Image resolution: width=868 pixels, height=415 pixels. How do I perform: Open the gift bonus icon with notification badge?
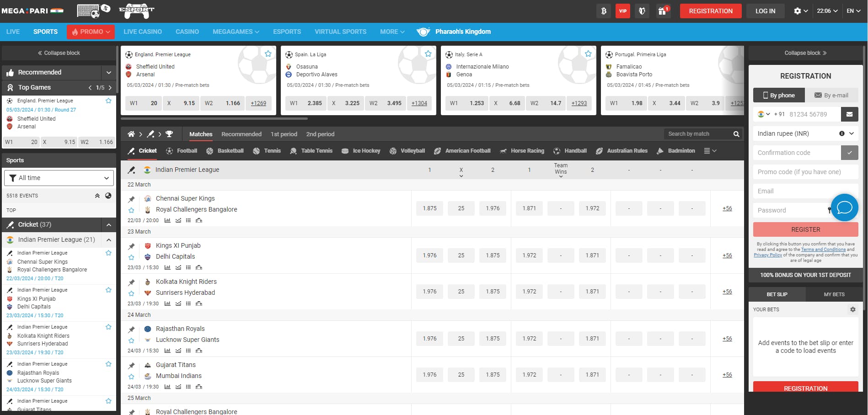click(x=662, y=11)
